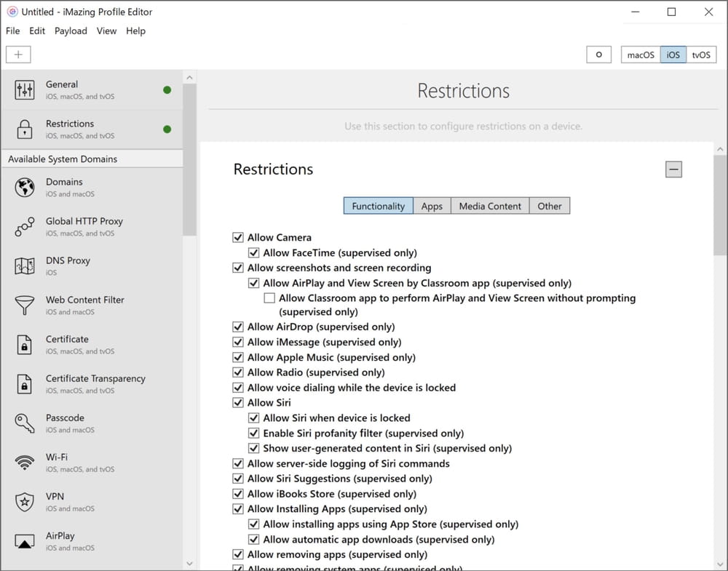
Task: Toggle Allow AirPlay and View Screen by Classroom
Action: (x=253, y=283)
